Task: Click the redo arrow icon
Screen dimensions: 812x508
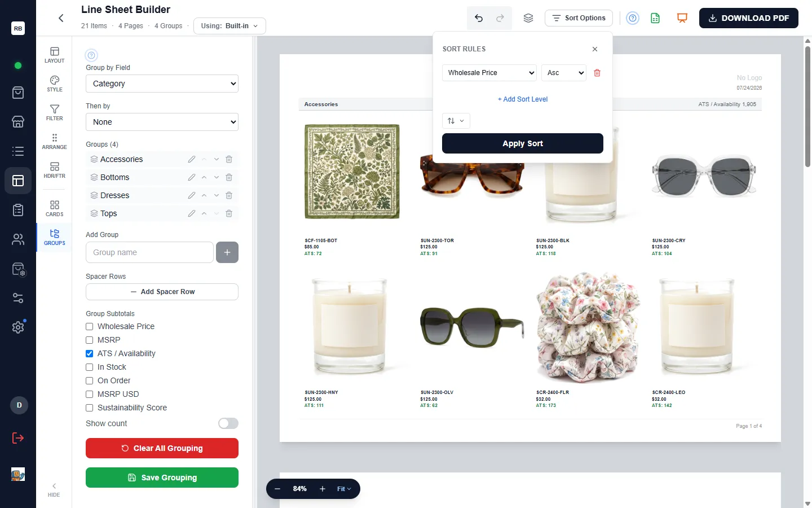Action: (x=500, y=18)
